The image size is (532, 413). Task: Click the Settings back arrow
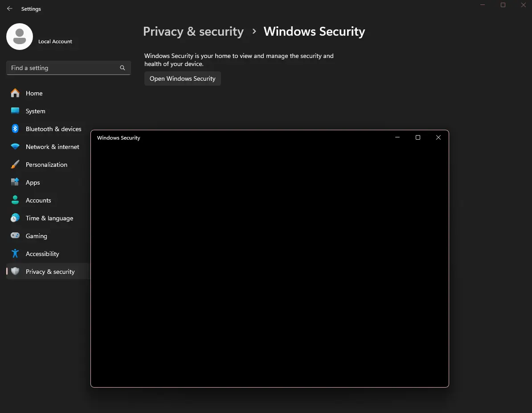10,8
